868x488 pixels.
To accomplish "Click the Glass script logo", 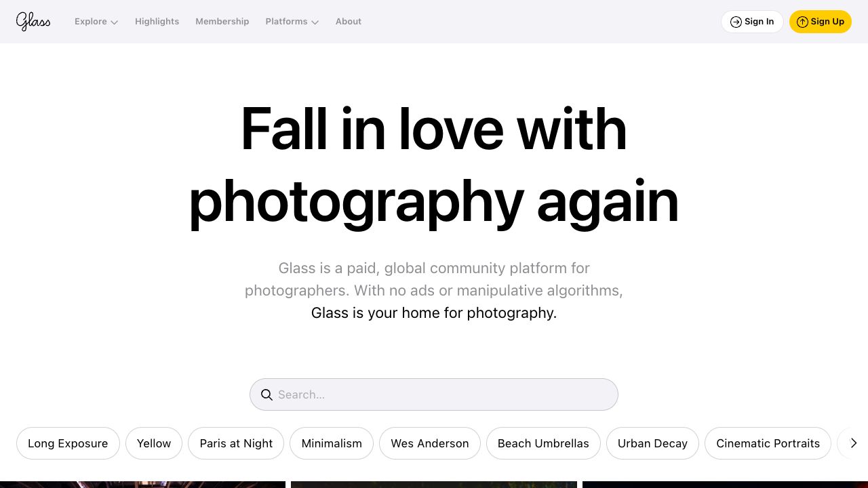I will pos(33,22).
